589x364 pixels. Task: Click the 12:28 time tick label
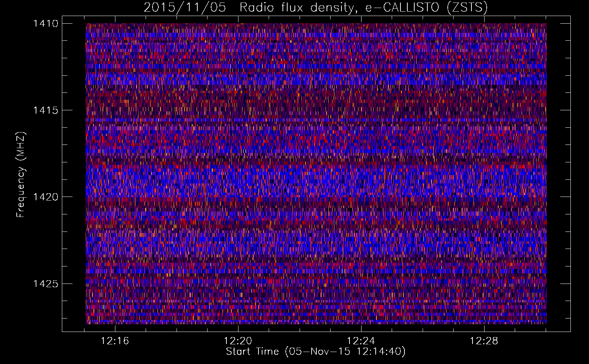pos(484,341)
